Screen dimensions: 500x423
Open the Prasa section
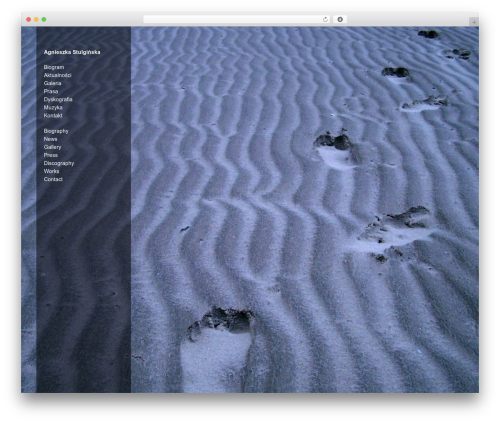coord(51,91)
